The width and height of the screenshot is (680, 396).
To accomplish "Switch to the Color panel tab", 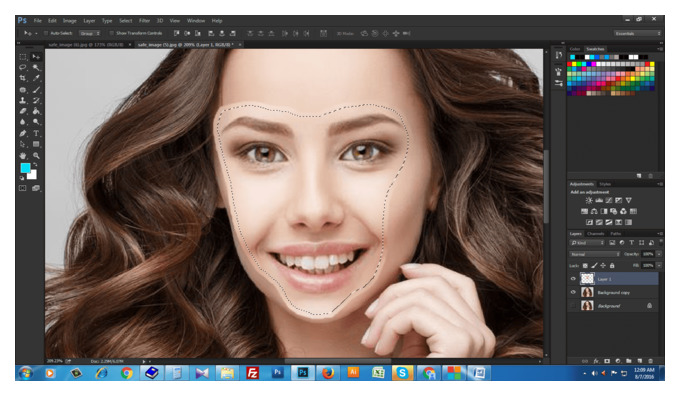I will [575, 49].
